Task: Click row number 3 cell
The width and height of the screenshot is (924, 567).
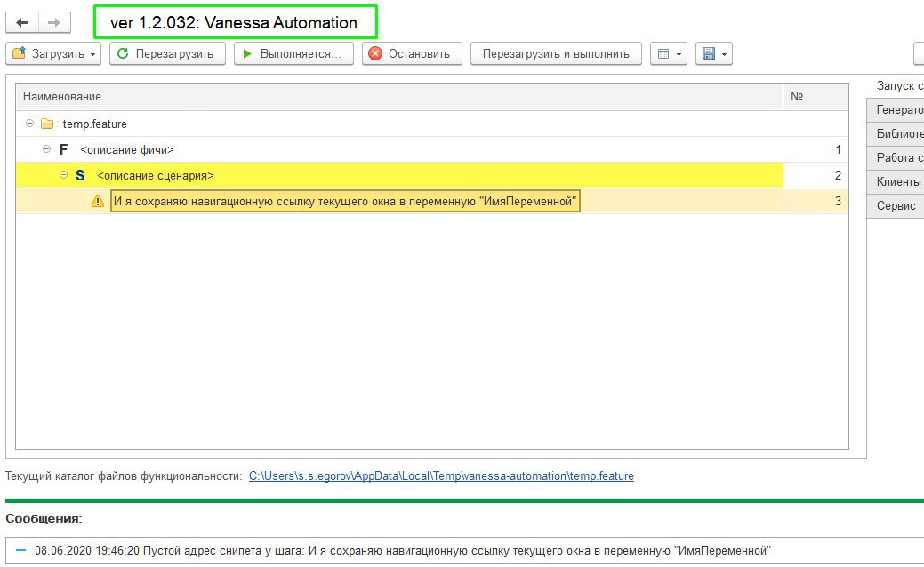Action: pyautogui.click(x=816, y=202)
